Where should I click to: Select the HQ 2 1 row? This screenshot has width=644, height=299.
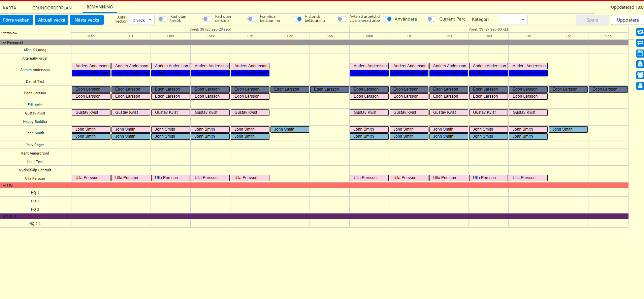pos(35,224)
